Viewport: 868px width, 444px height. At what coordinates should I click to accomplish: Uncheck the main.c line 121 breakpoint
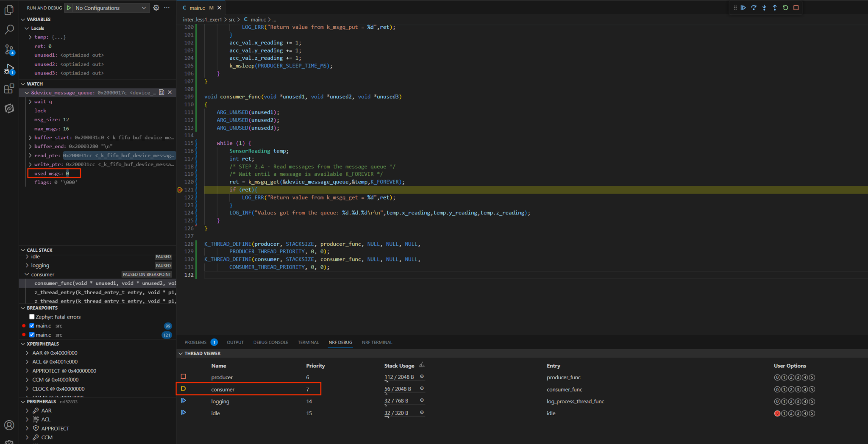31,335
